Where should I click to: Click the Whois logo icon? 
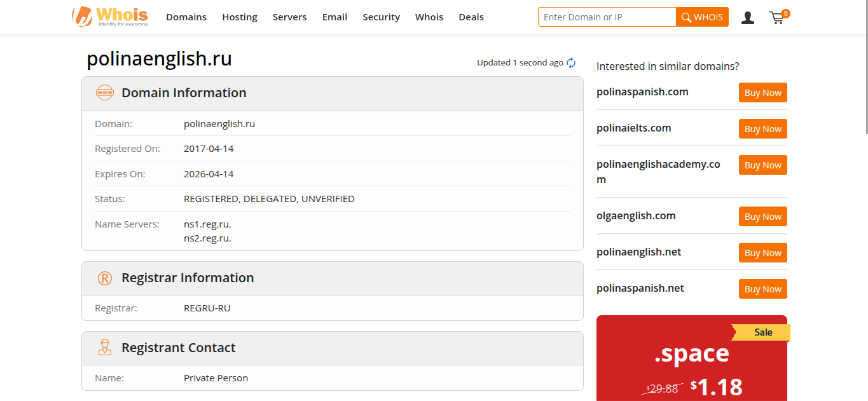(83, 17)
